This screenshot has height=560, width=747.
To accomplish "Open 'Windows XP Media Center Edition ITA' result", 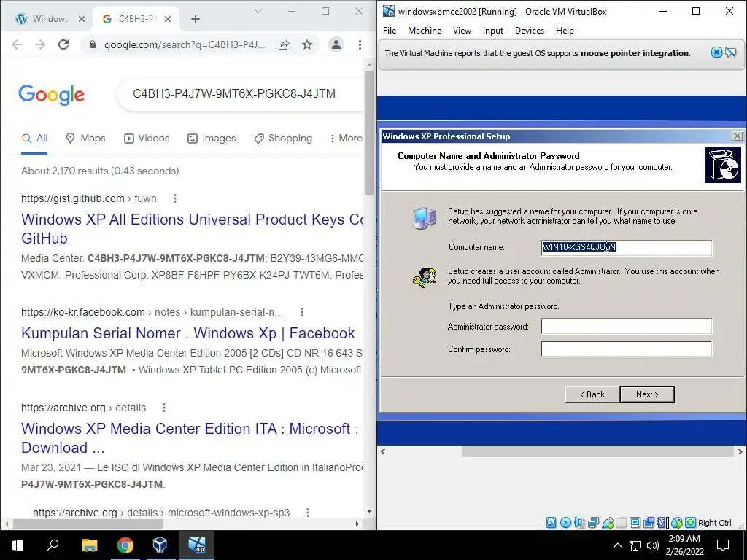I will [190, 437].
